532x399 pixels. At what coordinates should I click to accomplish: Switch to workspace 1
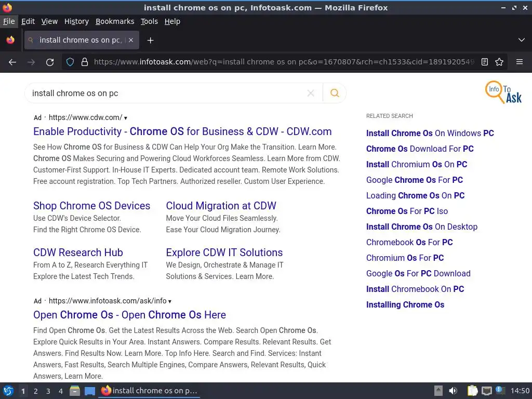point(23,391)
